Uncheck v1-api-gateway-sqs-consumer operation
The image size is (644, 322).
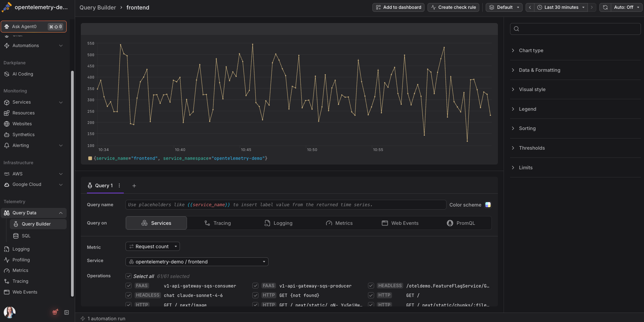tap(129, 286)
